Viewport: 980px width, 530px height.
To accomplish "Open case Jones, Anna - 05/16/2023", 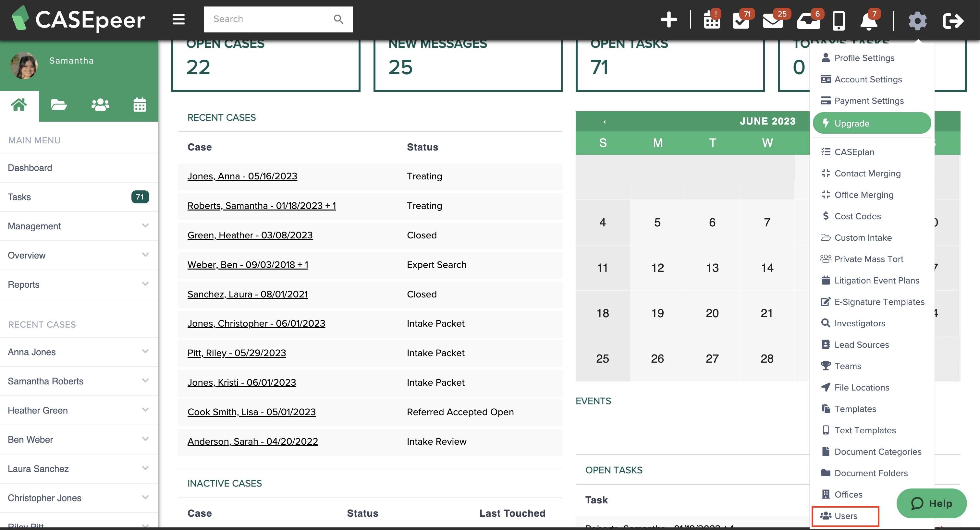I will pos(242,176).
